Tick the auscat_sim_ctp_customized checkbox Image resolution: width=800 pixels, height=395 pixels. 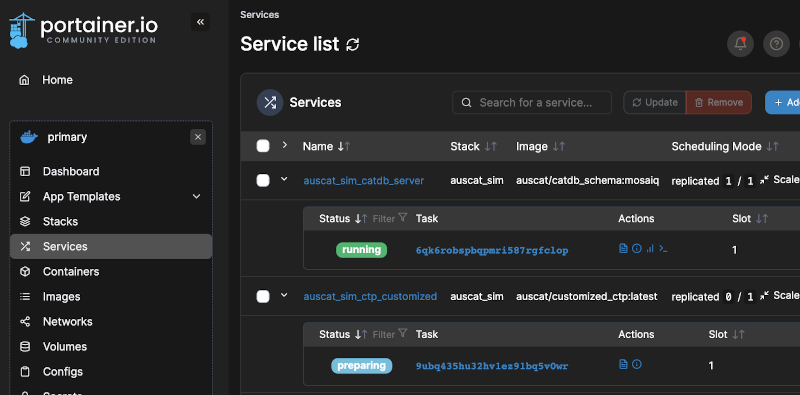[x=263, y=296]
